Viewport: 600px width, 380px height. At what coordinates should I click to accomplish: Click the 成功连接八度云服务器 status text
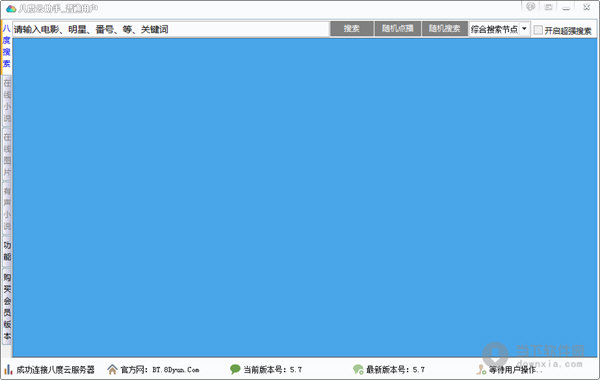(55, 370)
